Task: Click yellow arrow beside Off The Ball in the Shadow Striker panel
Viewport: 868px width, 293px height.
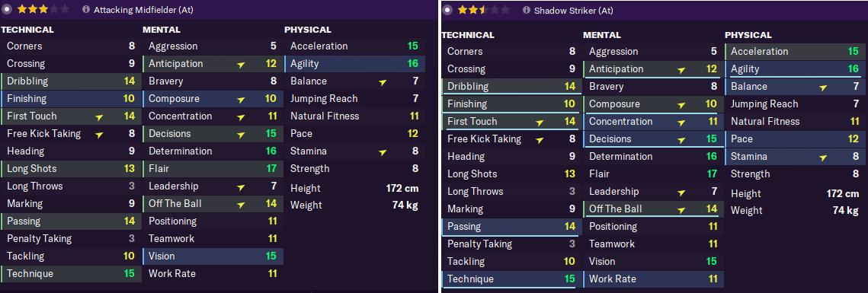Action: click(x=681, y=209)
